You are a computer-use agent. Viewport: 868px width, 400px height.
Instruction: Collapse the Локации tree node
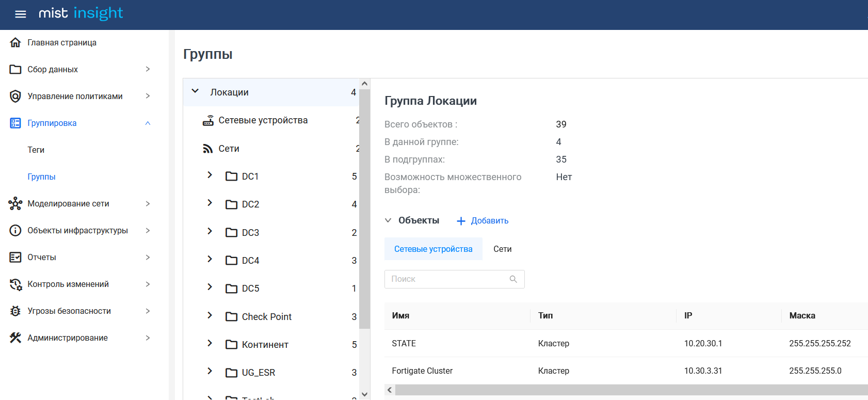pyautogui.click(x=195, y=91)
